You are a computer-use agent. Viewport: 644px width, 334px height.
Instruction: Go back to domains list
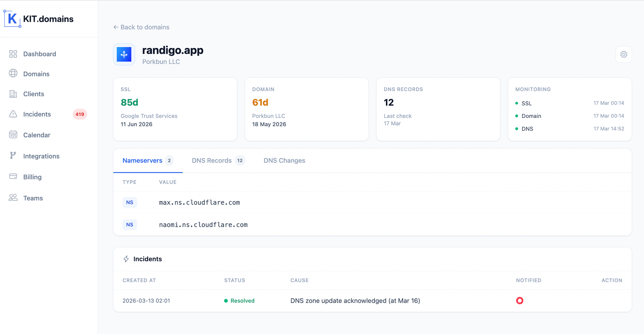(x=141, y=27)
